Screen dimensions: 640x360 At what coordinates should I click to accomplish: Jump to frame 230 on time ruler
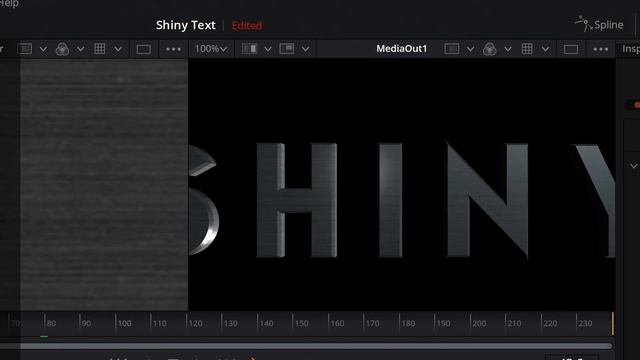click(x=584, y=323)
